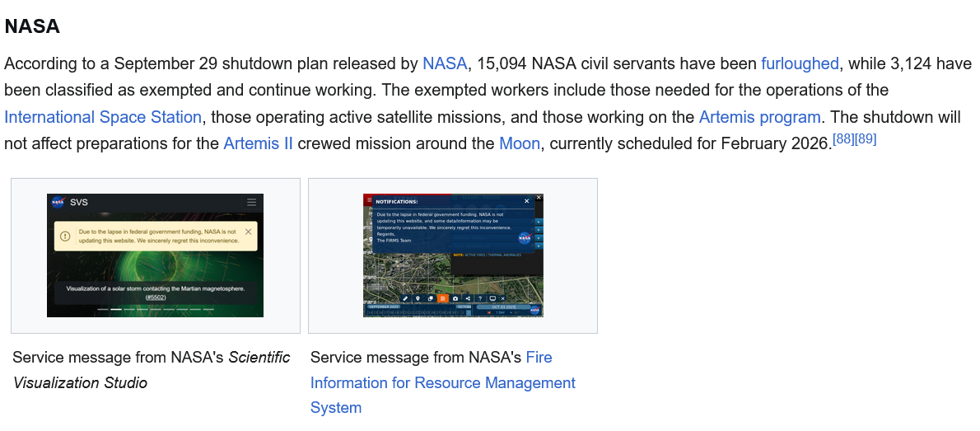Click citation reference [88]
Viewport: 980px width, 431px height.
844,139
